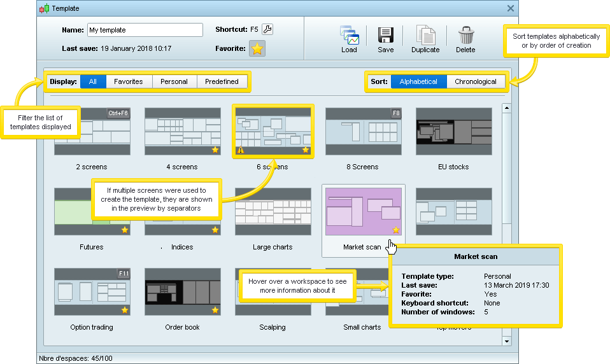Select the EU stocks template thumbnail
The height and width of the screenshot is (364, 610).
coord(453,131)
